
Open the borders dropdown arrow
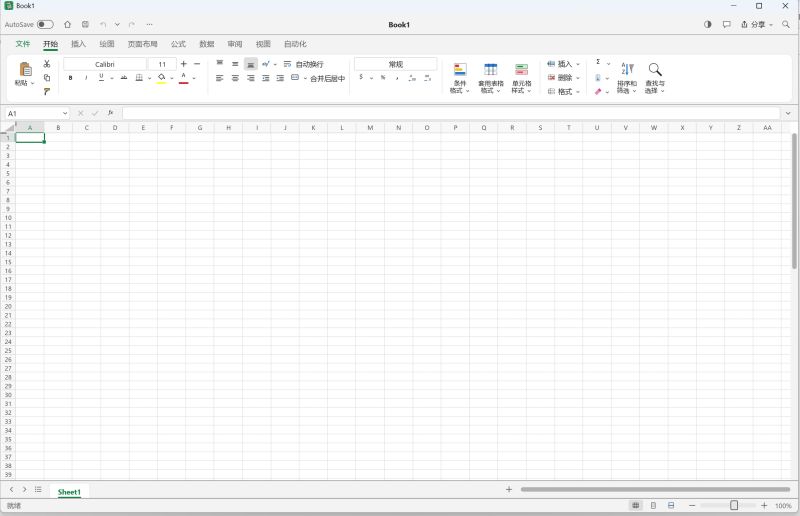click(149, 78)
